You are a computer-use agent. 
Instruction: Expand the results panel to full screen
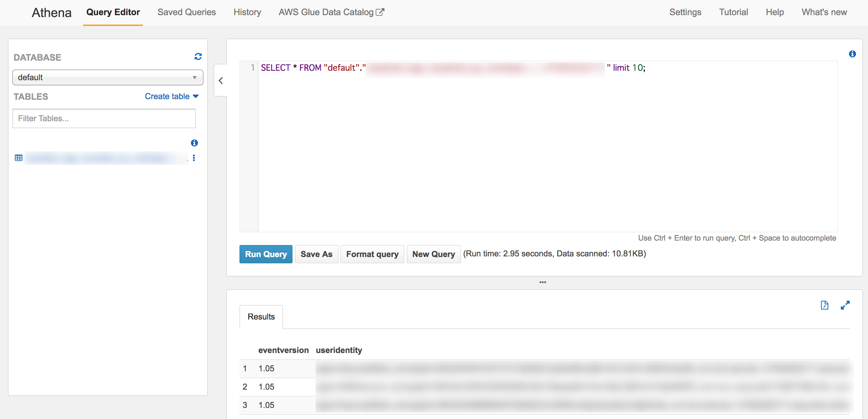845,305
